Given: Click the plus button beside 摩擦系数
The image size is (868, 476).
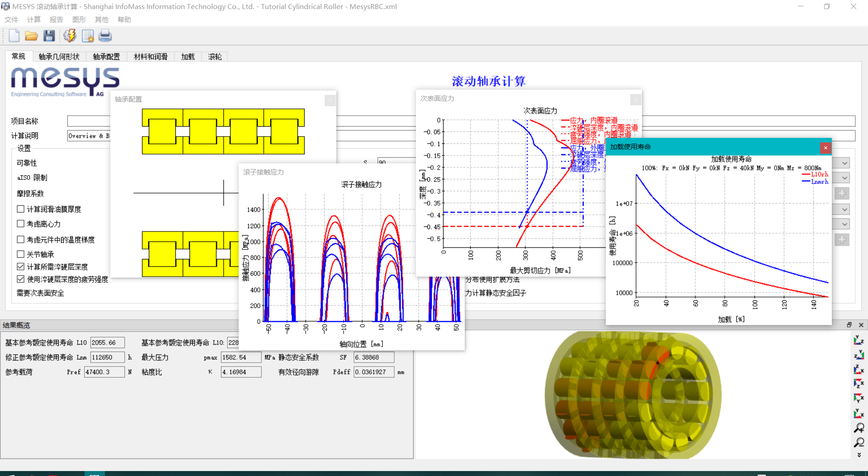Looking at the screenshot, I should tap(842, 193).
